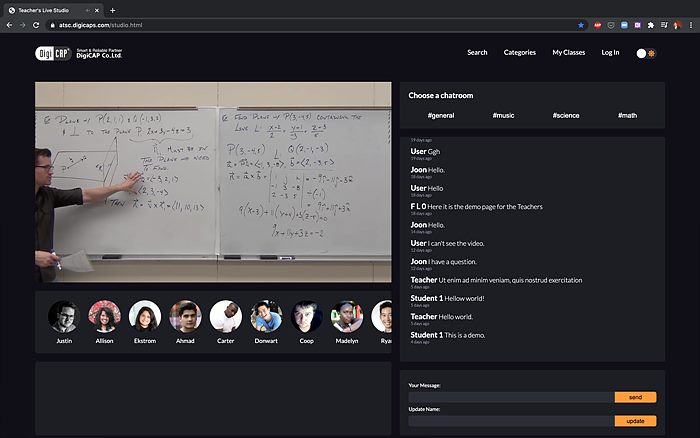
Task: Join the #math chatroom
Action: coord(627,116)
